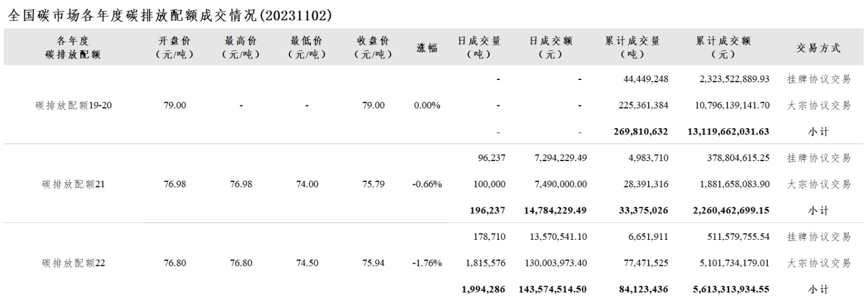Select cumulative turnover 5,613,313,934.55
The height and width of the screenshot is (299, 868).
[731, 289]
